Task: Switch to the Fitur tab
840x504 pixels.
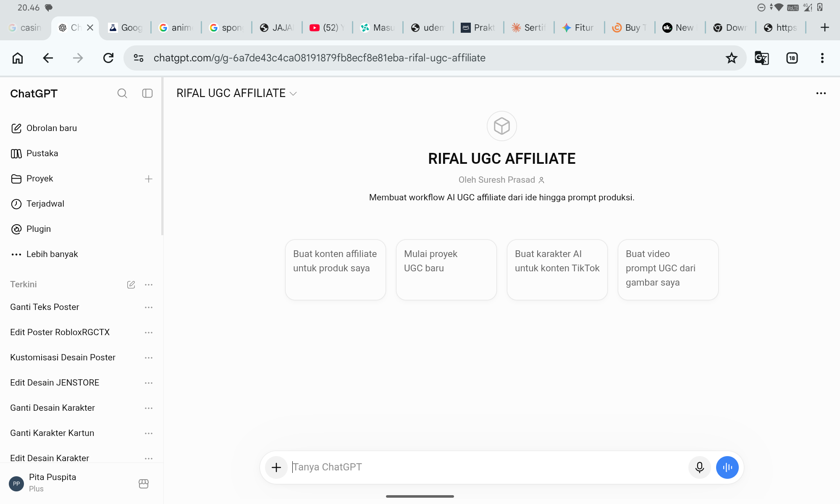Action: [579, 28]
